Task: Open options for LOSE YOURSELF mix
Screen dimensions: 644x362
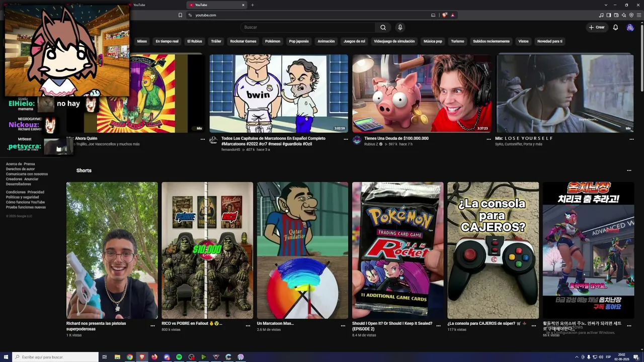Action: pos(631,139)
